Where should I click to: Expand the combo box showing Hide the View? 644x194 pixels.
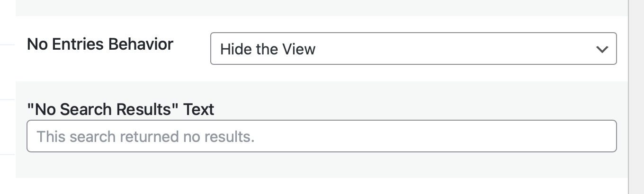[x=413, y=49]
